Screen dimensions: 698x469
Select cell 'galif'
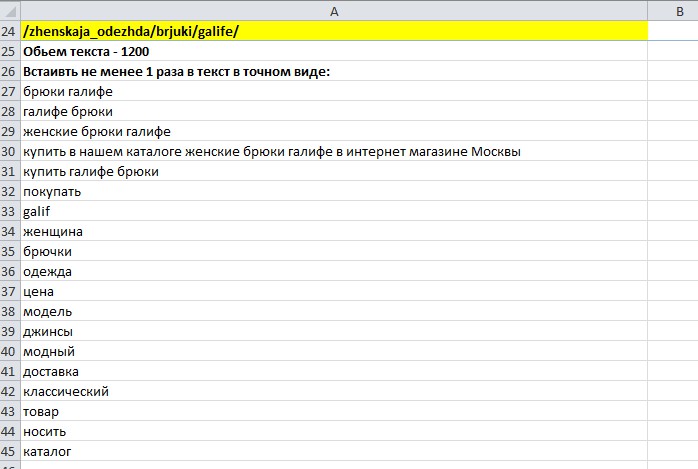pos(334,211)
